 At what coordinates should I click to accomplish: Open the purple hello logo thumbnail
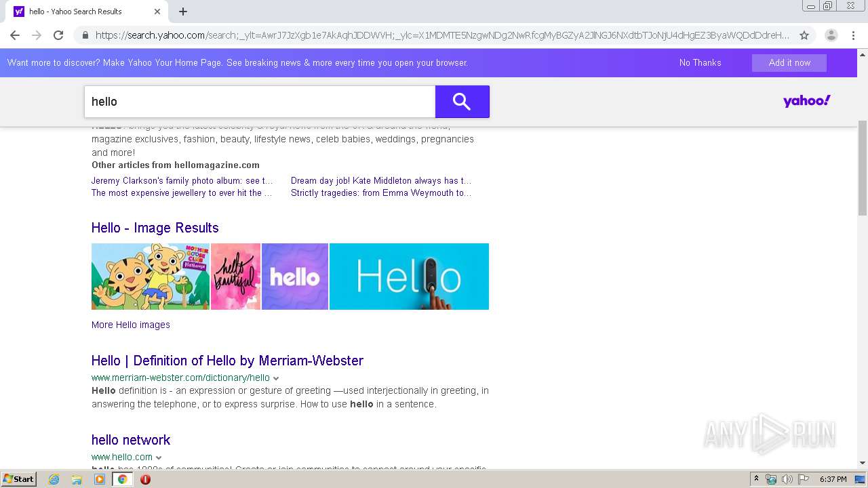pos(295,277)
